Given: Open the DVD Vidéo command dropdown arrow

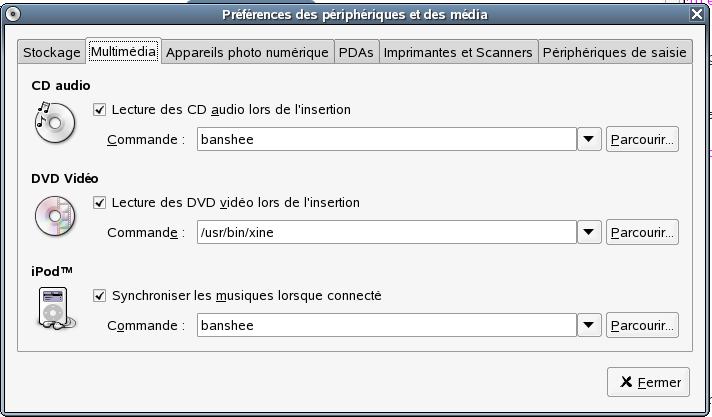Looking at the screenshot, I should click(x=589, y=232).
